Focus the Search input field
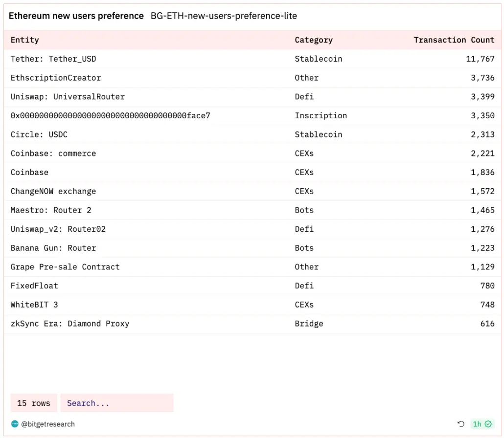Screen dimensions: 504x438 116,403
